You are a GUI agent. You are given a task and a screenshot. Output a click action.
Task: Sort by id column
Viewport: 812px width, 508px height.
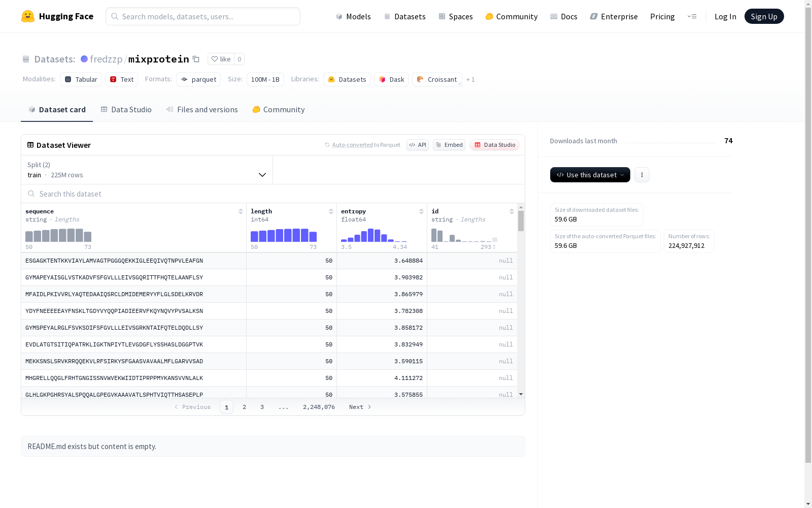(512, 211)
